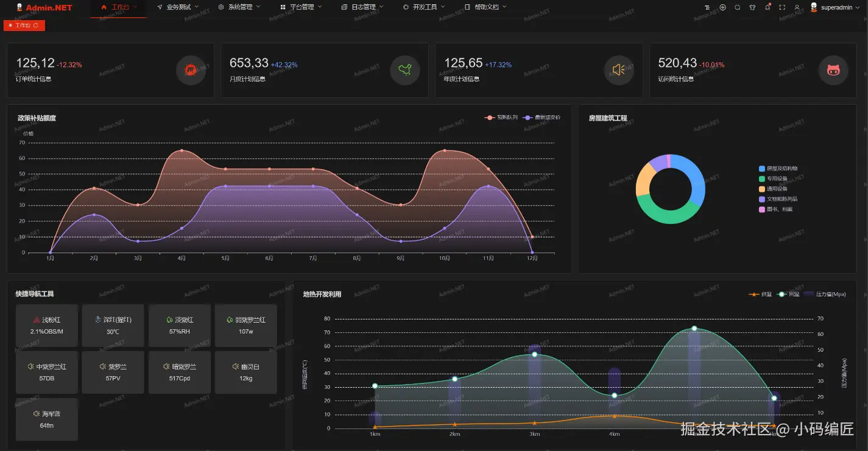This screenshot has width=868, height=451.
Task: Open the 浅粉红 quick navigation tool
Action: pos(47,325)
